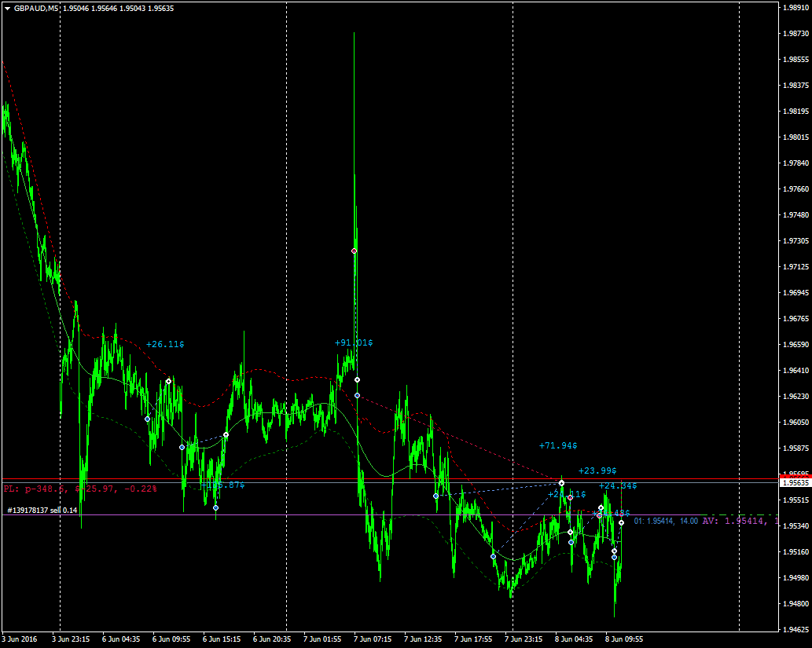This screenshot has height=648, width=812.
Task: Click the magenta sell order line
Action: 352,515
